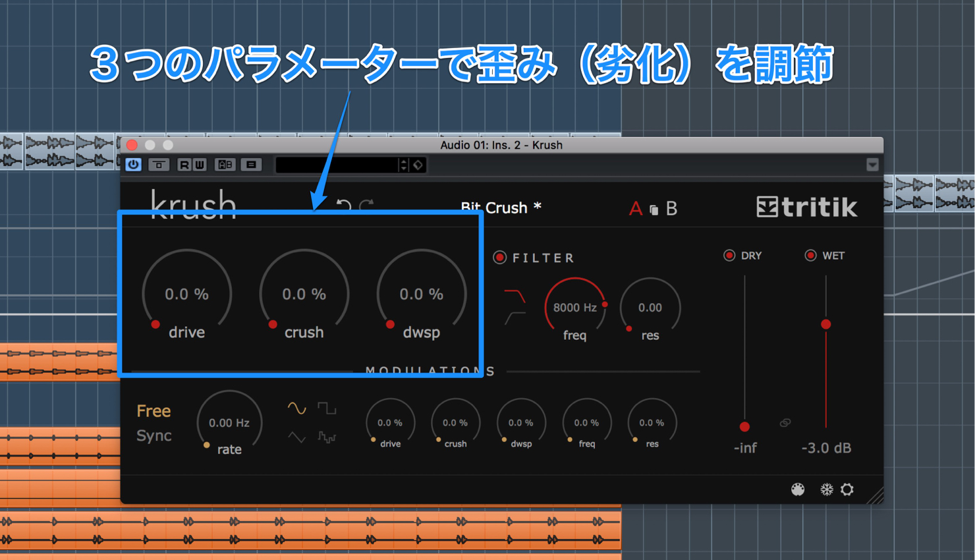
Task: Open preset browser diamond icon
Action: [x=418, y=165]
